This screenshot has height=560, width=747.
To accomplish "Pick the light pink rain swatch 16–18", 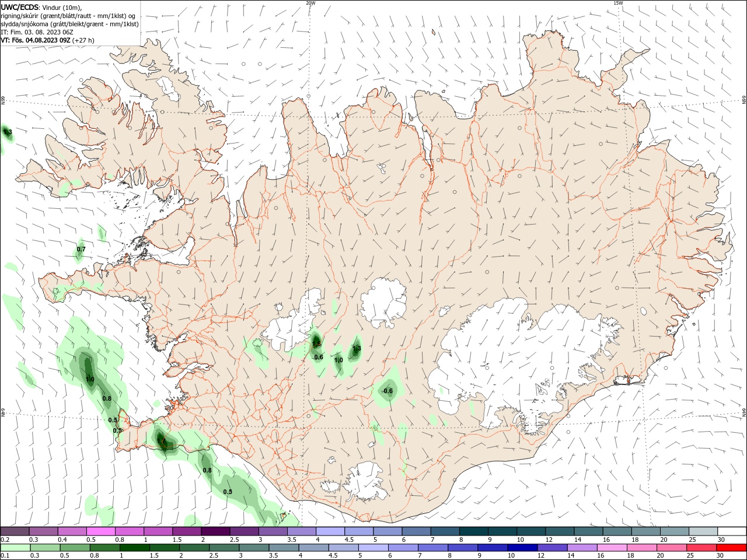I will click(611, 548).
